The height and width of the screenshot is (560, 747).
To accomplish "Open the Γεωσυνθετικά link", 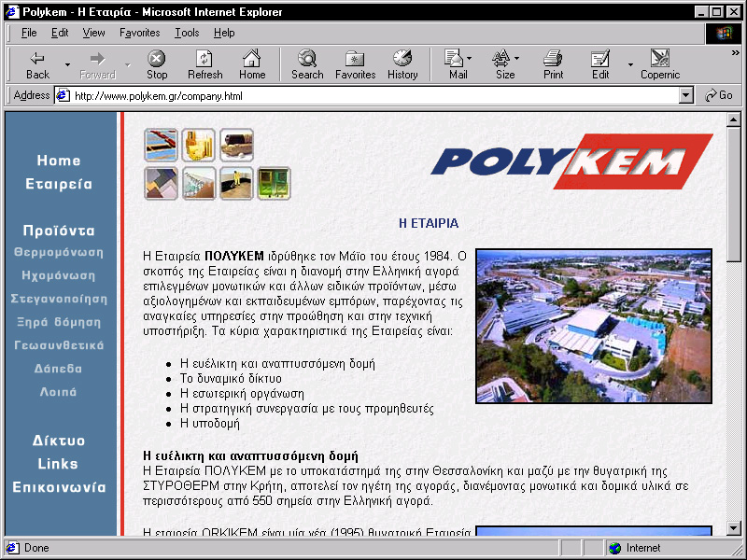I will point(59,345).
